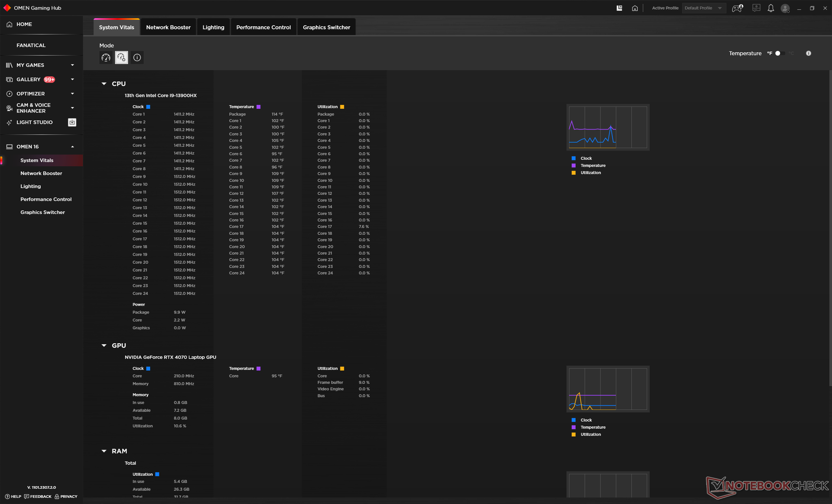Switch to the Network Booster tab
Viewport: 832px width, 504px height.
tap(168, 27)
